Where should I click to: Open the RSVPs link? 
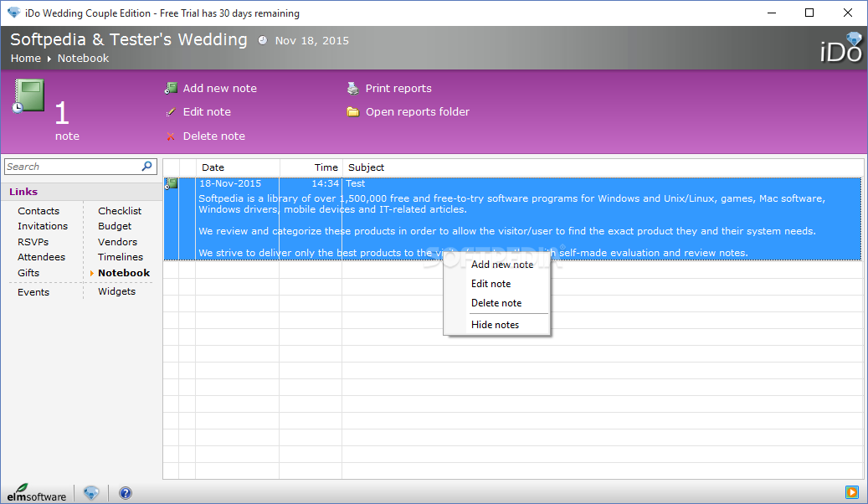point(33,242)
